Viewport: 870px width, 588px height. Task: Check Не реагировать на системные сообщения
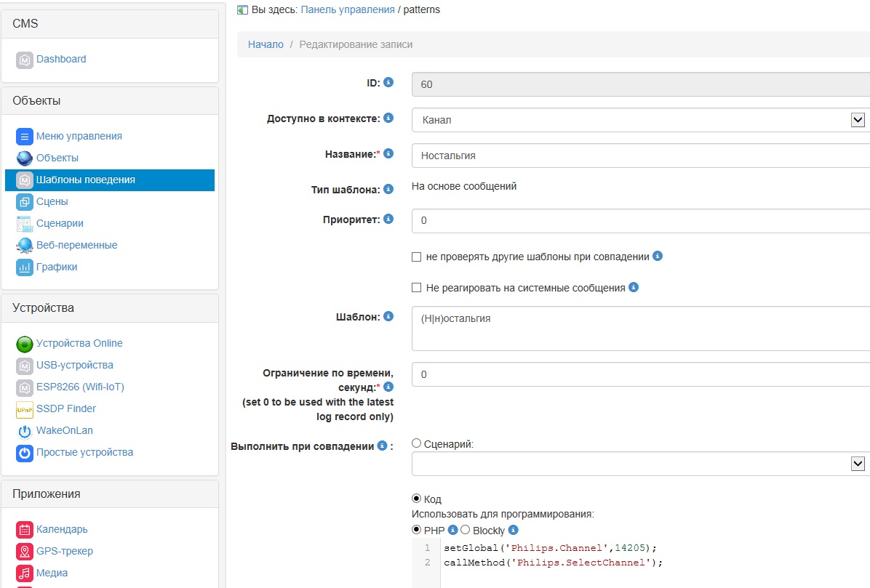pos(417,288)
